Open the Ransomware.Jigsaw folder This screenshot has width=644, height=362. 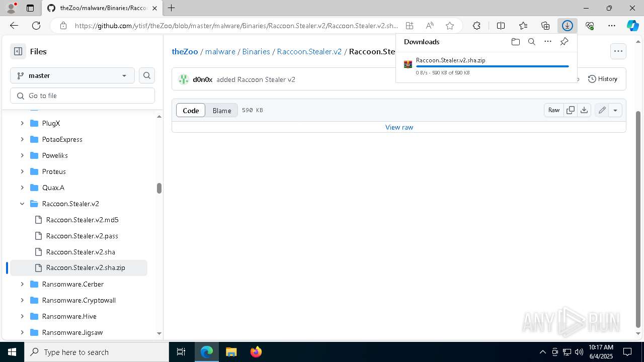72,332
